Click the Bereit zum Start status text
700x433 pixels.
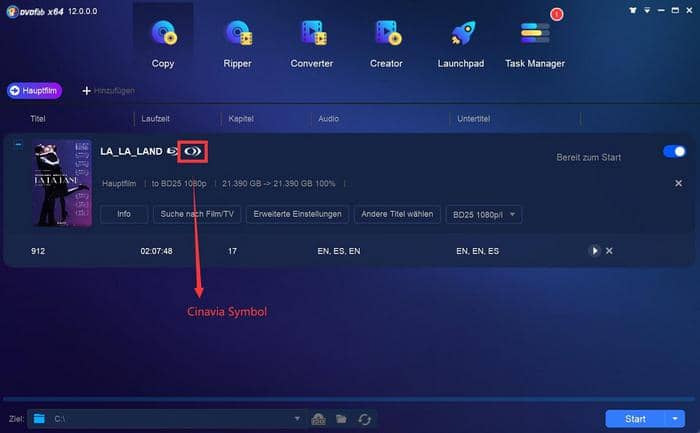[x=588, y=158]
